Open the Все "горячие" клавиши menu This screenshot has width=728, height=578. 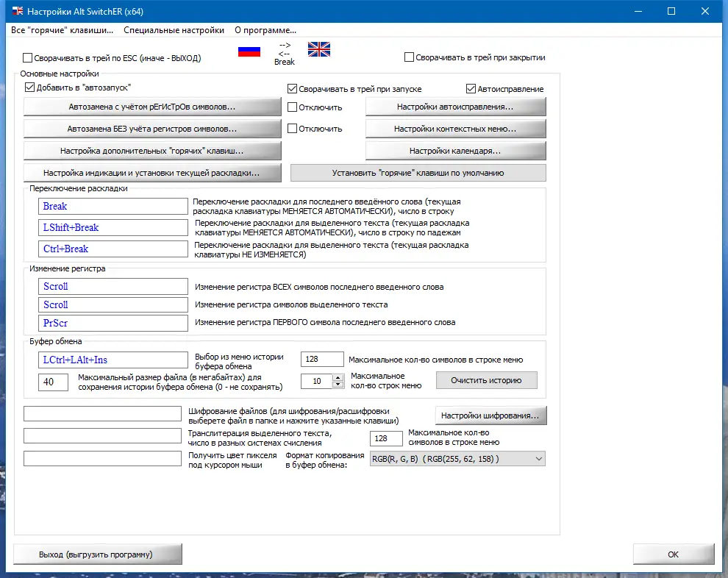(x=63, y=30)
